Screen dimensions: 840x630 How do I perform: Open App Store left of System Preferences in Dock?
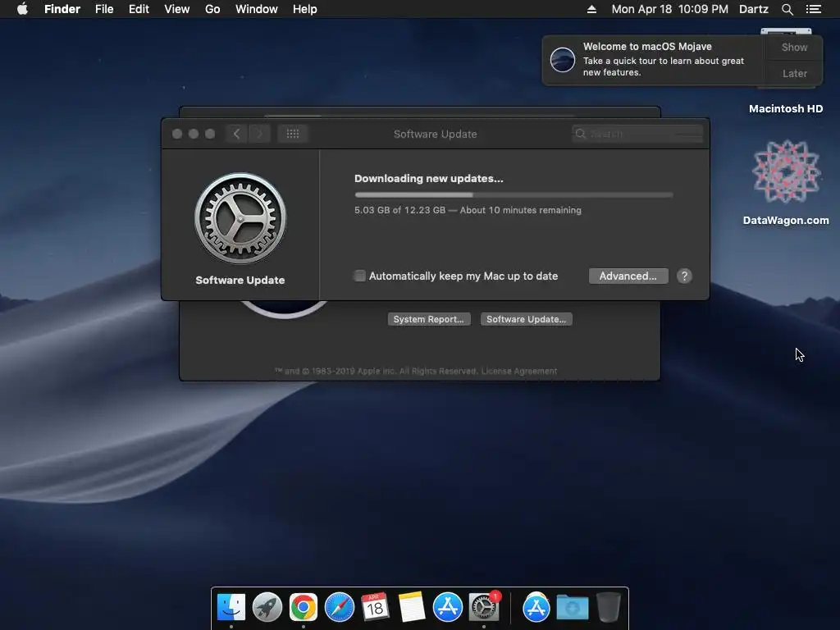coord(447,607)
